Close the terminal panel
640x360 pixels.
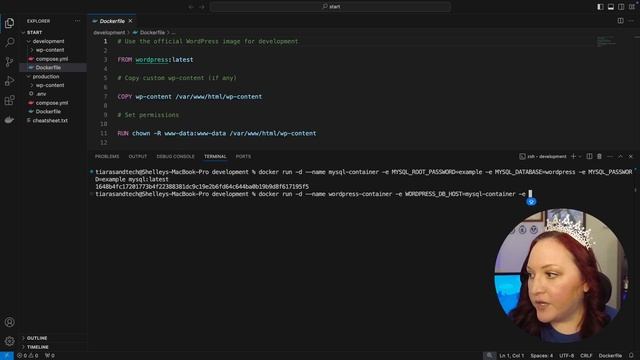click(631, 156)
